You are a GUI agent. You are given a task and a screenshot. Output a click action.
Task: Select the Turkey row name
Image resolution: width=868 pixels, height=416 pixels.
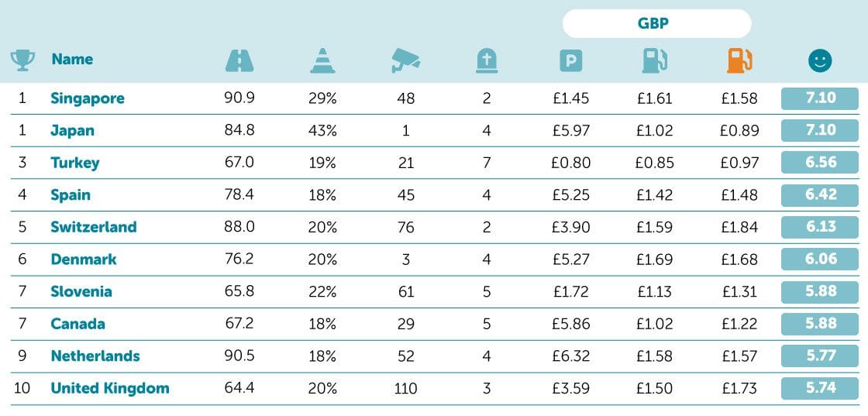75,163
